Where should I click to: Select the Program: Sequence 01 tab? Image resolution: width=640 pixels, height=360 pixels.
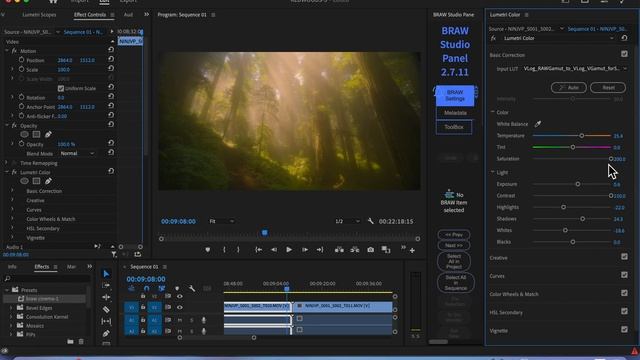182,15
